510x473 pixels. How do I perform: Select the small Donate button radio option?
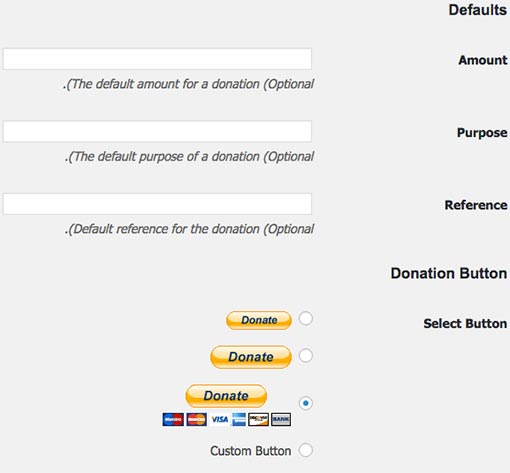coord(306,318)
